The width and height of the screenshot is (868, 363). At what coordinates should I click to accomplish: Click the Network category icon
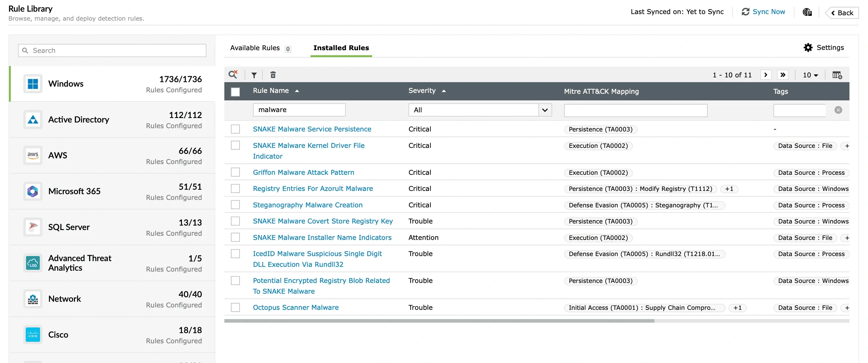[33, 299]
